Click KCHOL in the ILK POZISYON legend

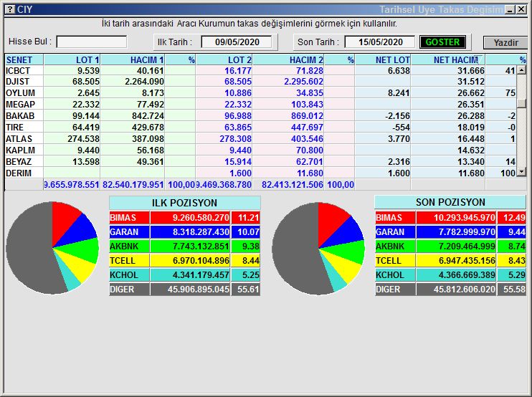129,275
